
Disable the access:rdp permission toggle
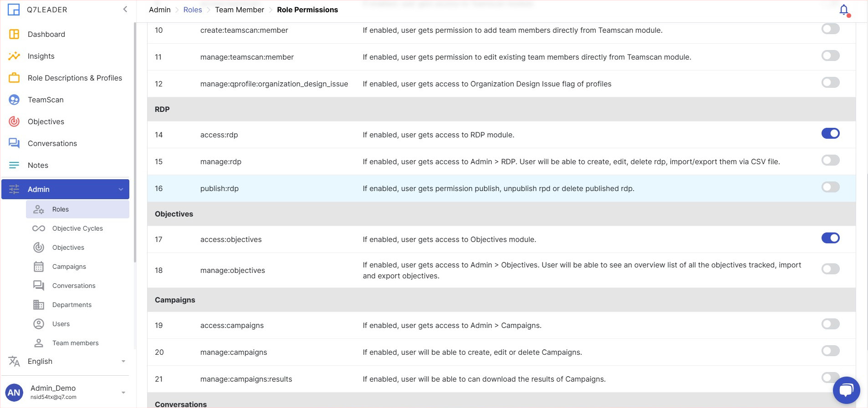pyautogui.click(x=830, y=134)
